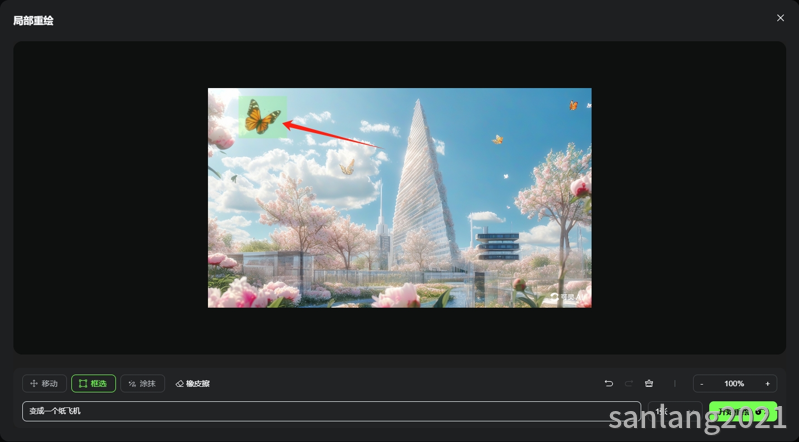Clear all selections with the clear icon

pyautogui.click(x=649, y=383)
